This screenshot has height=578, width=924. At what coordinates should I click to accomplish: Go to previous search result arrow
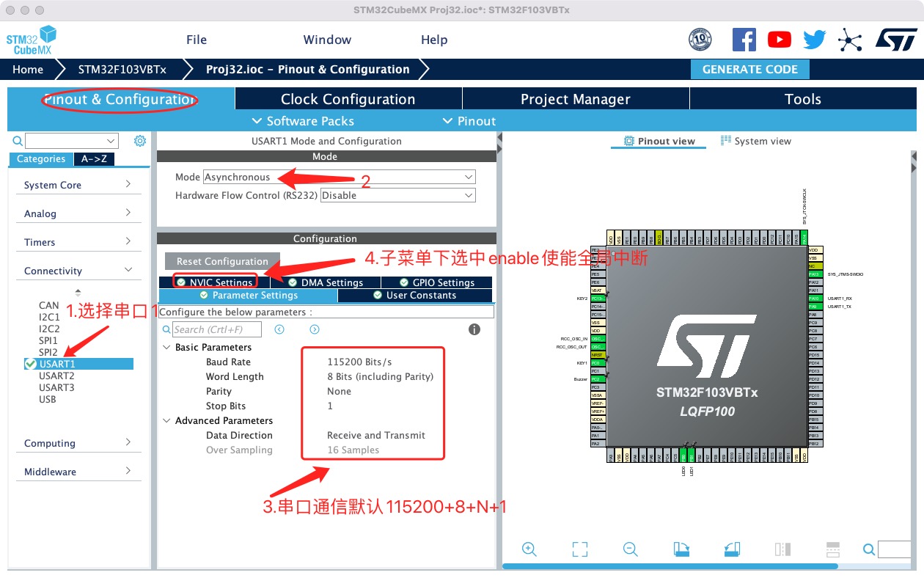(x=279, y=329)
